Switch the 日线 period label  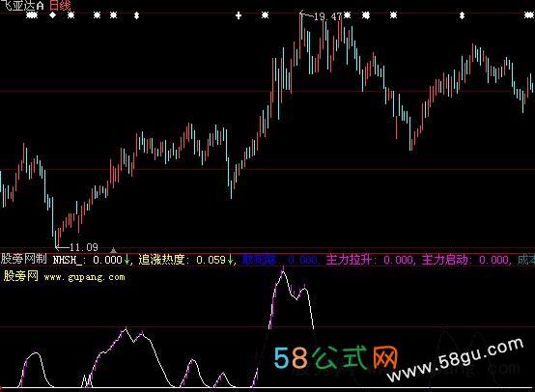click(x=60, y=5)
